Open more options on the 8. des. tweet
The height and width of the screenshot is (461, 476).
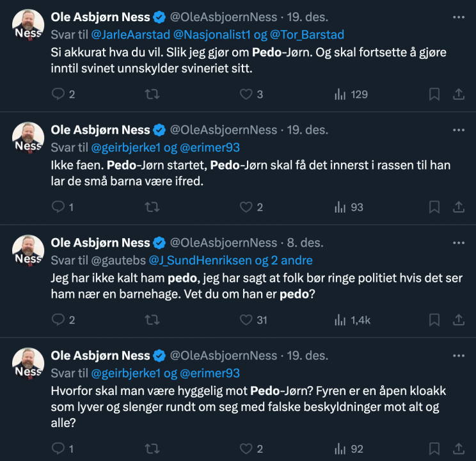point(459,243)
